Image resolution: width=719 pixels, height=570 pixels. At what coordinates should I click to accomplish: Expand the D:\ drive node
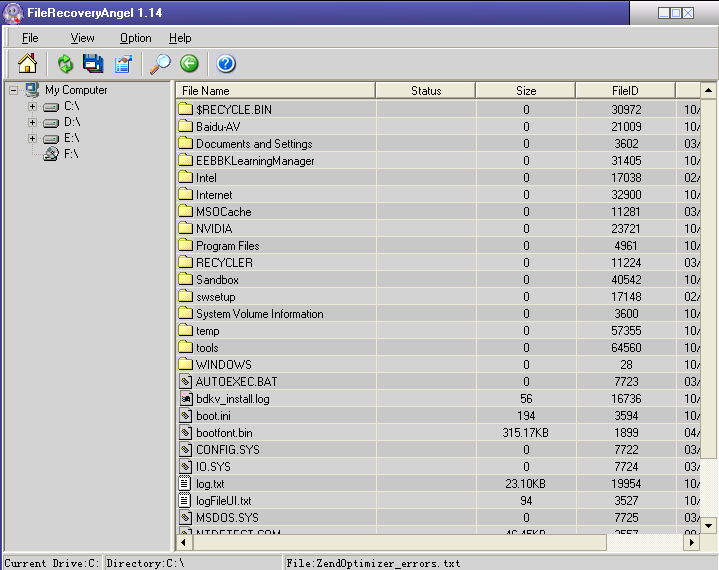(32, 122)
